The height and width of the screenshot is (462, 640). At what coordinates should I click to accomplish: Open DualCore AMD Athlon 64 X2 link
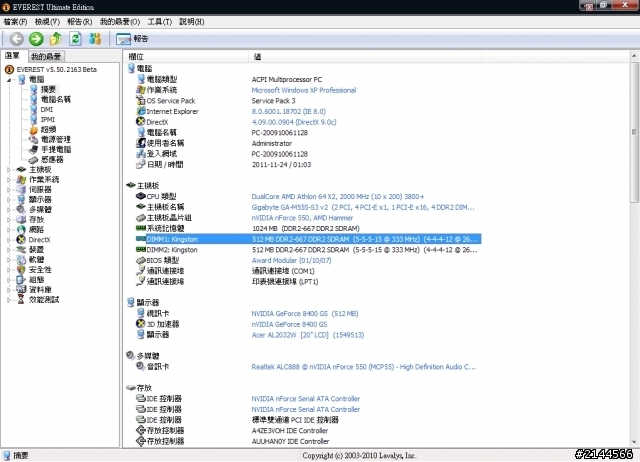[338, 196]
